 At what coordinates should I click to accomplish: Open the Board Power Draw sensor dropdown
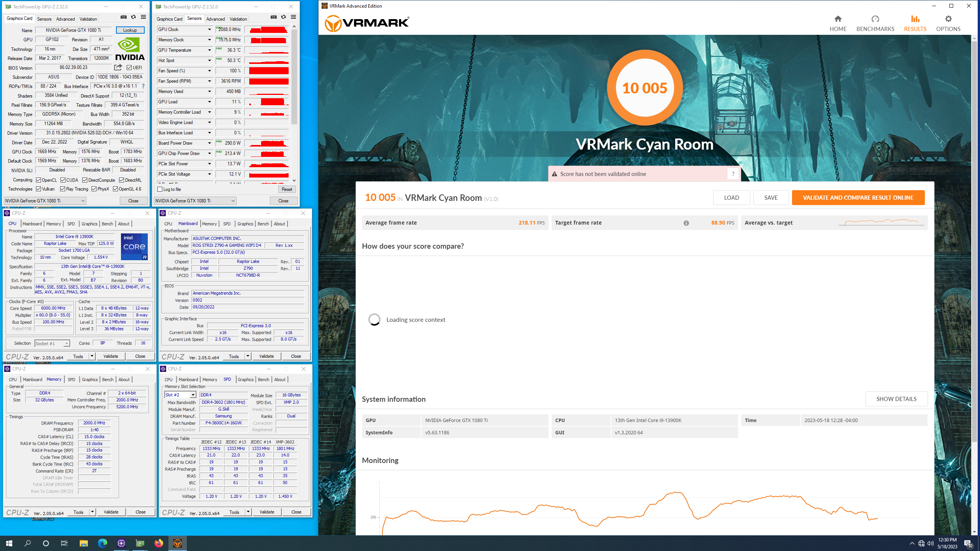209,143
